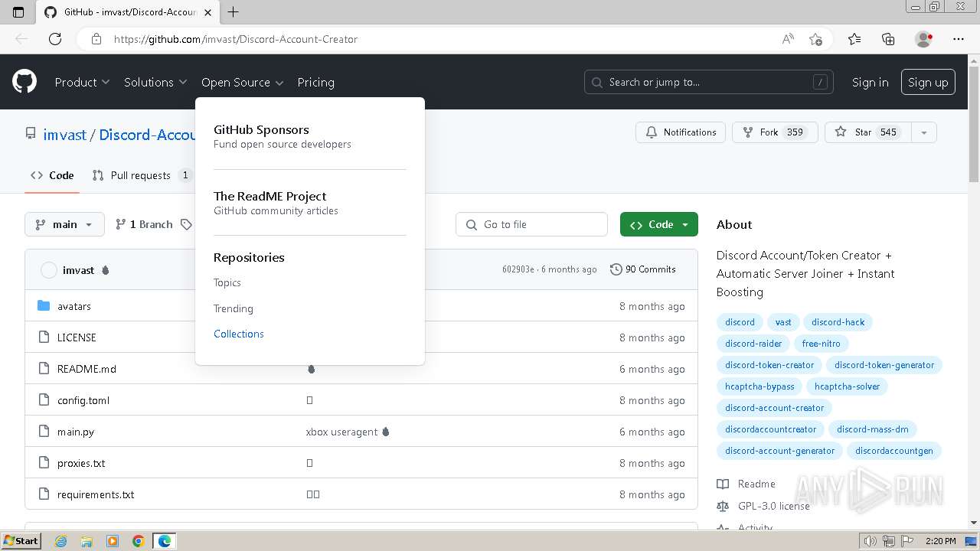Image resolution: width=980 pixels, height=551 pixels.
Task: Open the star lists dropdown arrow
Action: pos(923,132)
